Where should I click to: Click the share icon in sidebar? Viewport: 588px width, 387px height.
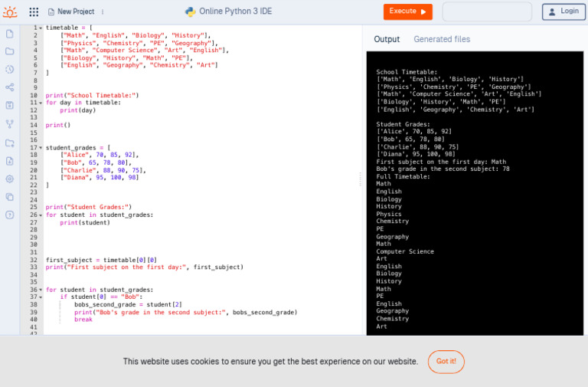click(10, 87)
